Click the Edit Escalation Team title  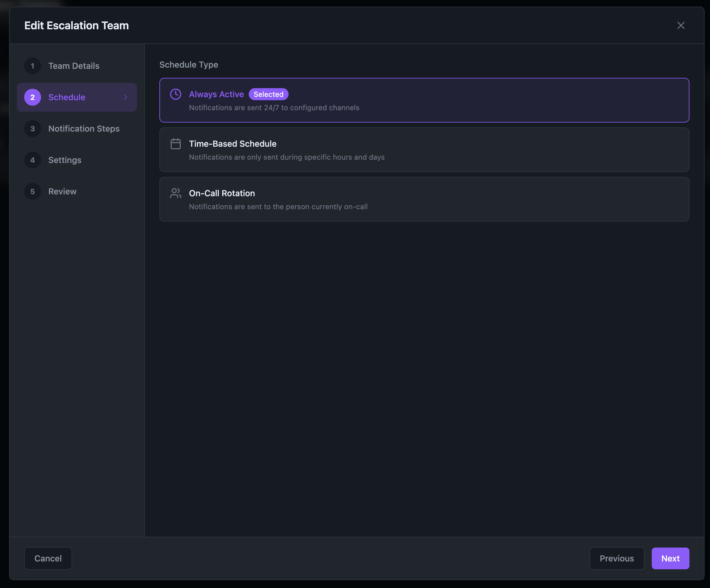click(76, 25)
